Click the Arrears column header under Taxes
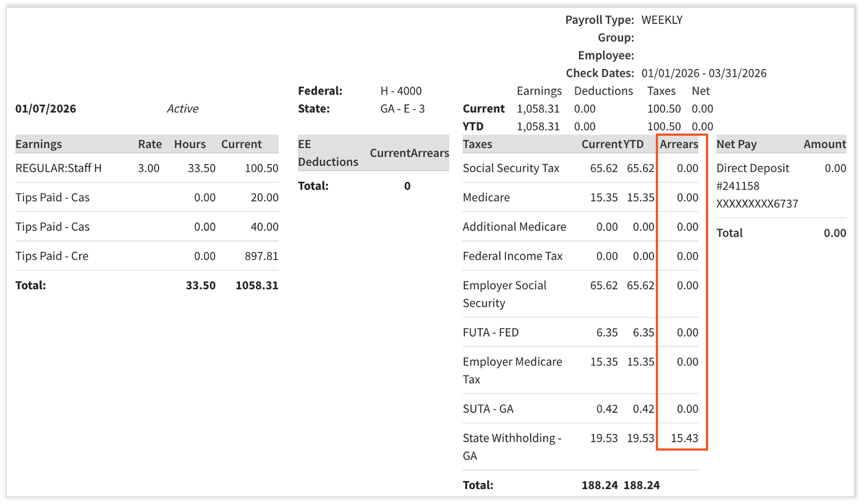Viewport: 864px width, 504px height. [x=679, y=144]
